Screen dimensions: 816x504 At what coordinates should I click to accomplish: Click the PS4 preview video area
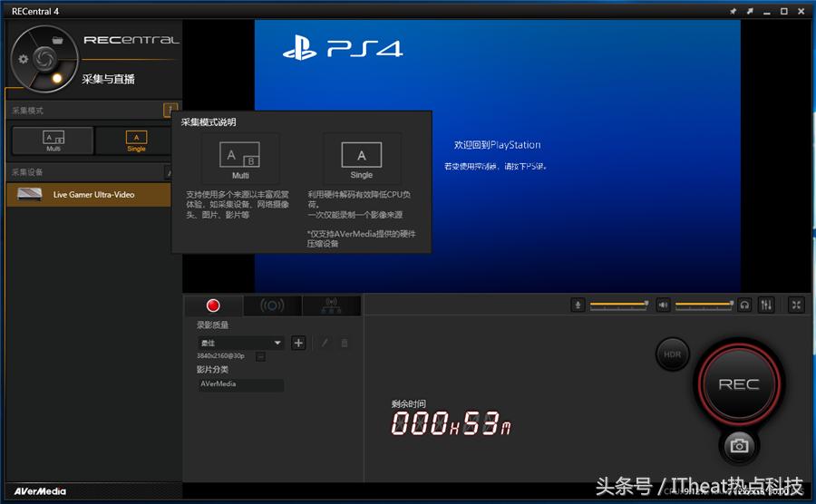(x=497, y=156)
